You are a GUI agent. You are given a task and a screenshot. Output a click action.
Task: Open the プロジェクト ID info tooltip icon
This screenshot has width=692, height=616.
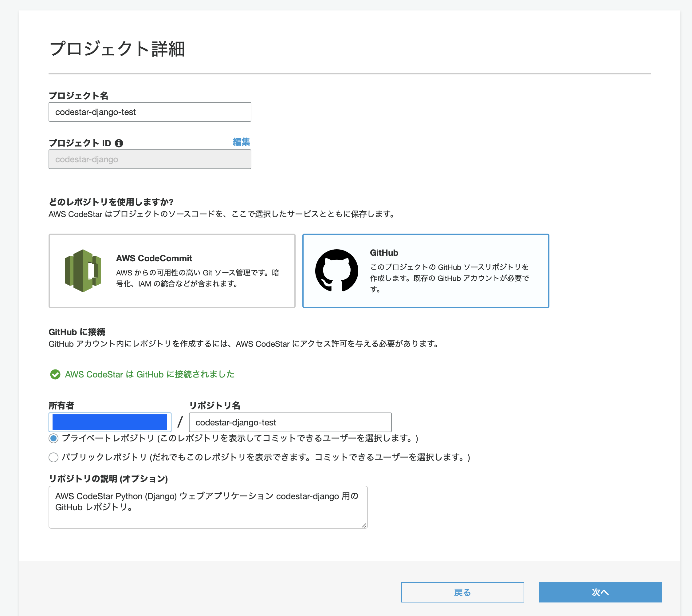click(x=119, y=143)
